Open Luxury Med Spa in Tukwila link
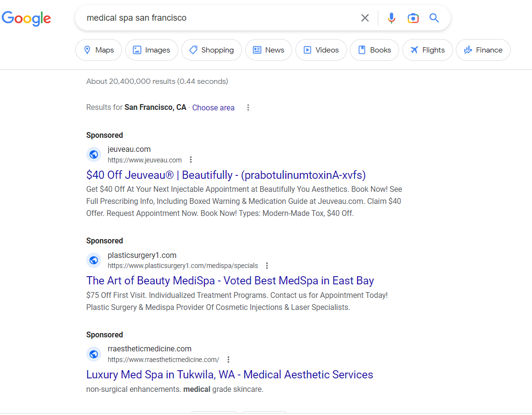The width and height of the screenshot is (532, 415). [229, 375]
